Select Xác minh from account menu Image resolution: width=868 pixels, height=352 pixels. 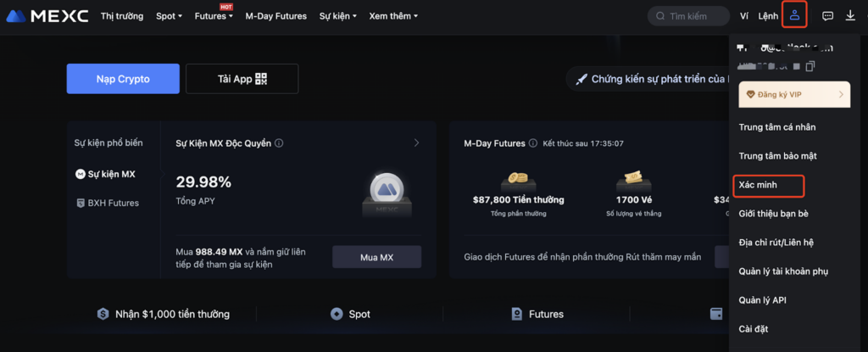[x=758, y=184]
